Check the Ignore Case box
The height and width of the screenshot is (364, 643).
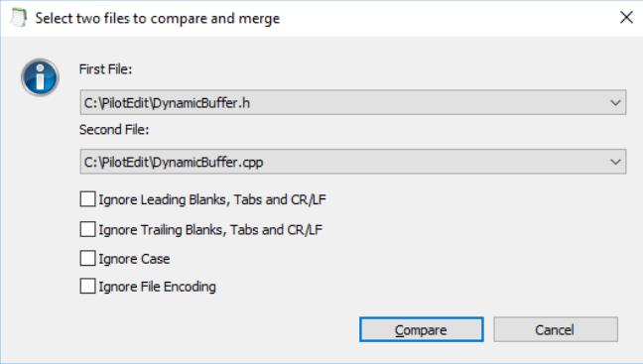click(x=87, y=259)
